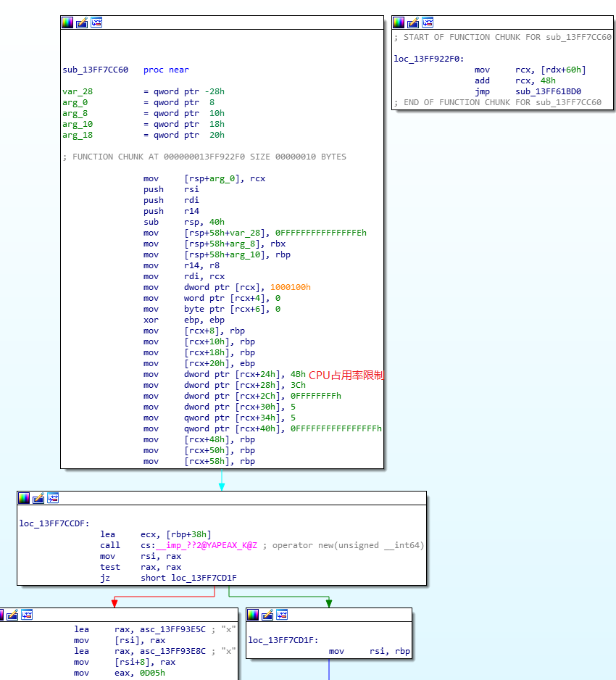This screenshot has height=680, width=616.
Task: Click START OF FUNCTION CHUNK comment line
Action: 503,37
